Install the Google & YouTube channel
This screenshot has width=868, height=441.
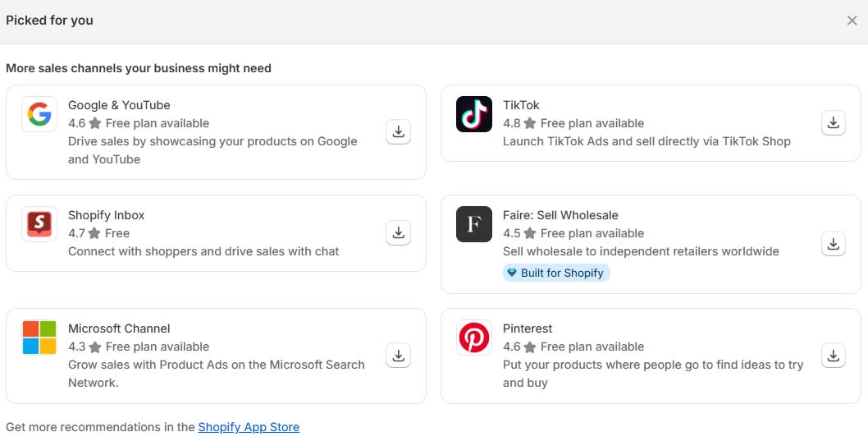click(x=398, y=131)
